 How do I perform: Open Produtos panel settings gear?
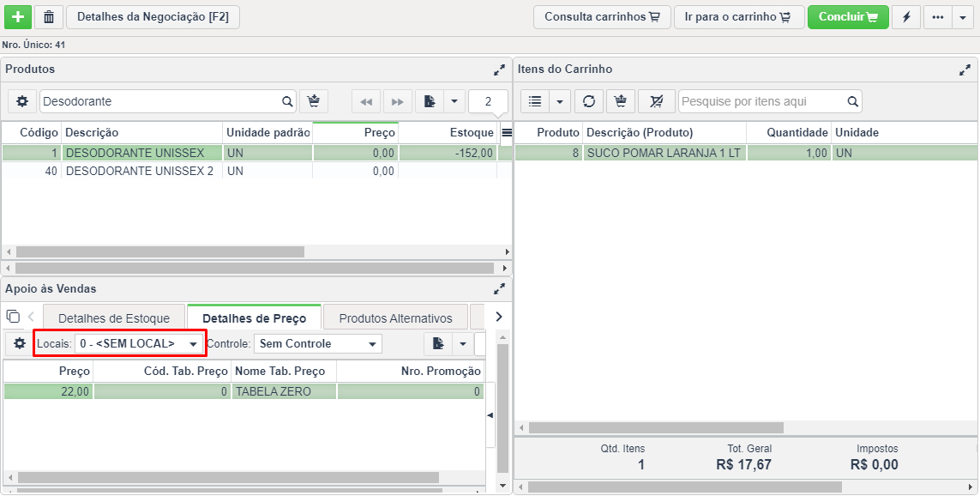tap(22, 101)
